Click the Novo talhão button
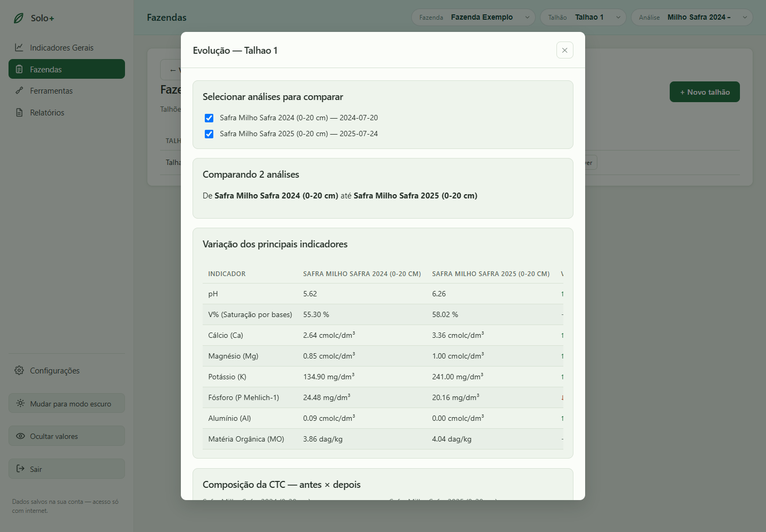The width and height of the screenshot is (766, 532). click(704, 92)
